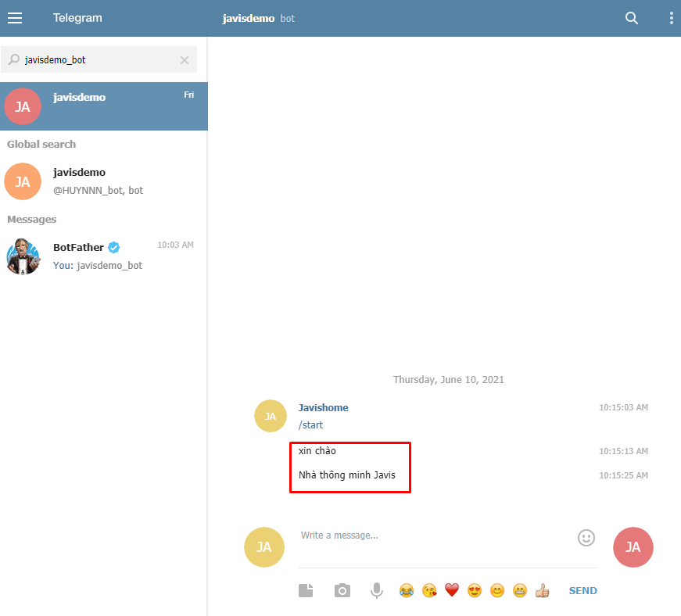This screenshot has height=616, width=681.
Task: Click the 10:15:13 AM timestamp
Action: (623, 452)
